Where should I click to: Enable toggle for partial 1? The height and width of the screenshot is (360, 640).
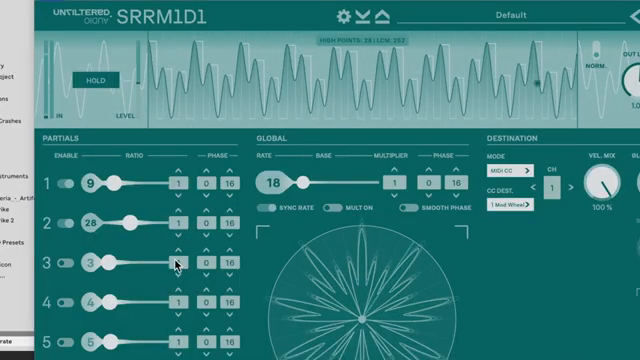tap(65, 184)
